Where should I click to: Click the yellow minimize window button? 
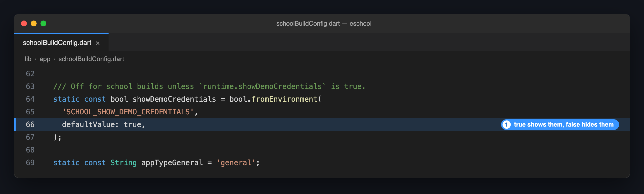coord(34,23)
